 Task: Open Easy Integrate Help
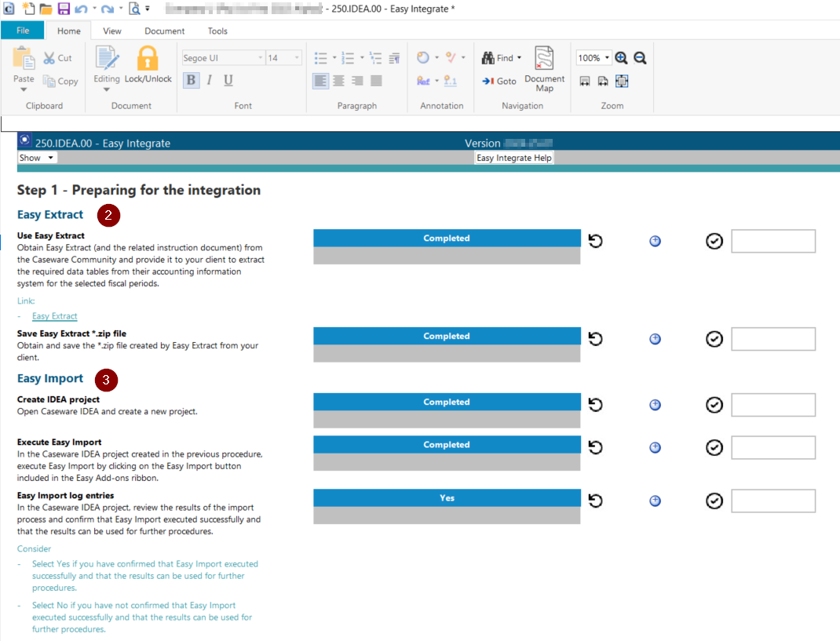513,157
